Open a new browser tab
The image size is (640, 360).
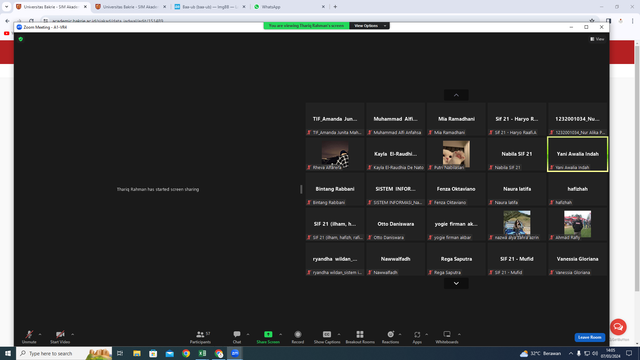[x=335, y=7]
